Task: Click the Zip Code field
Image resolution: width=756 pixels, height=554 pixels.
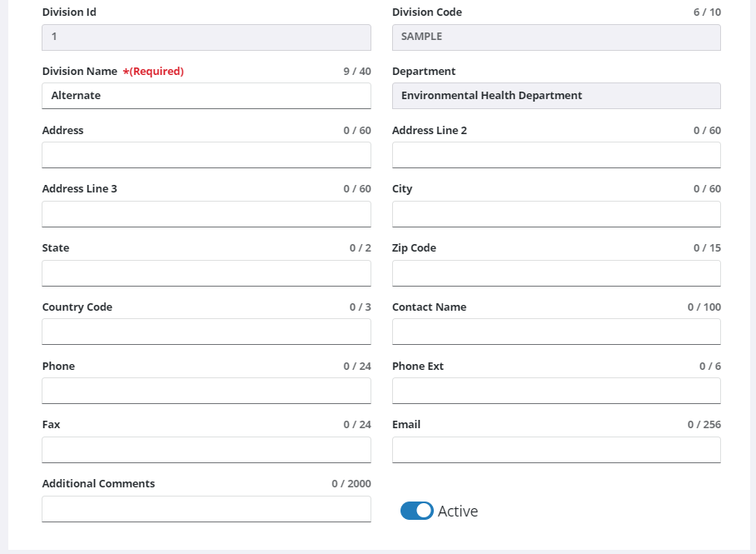Action: (556, 273)
